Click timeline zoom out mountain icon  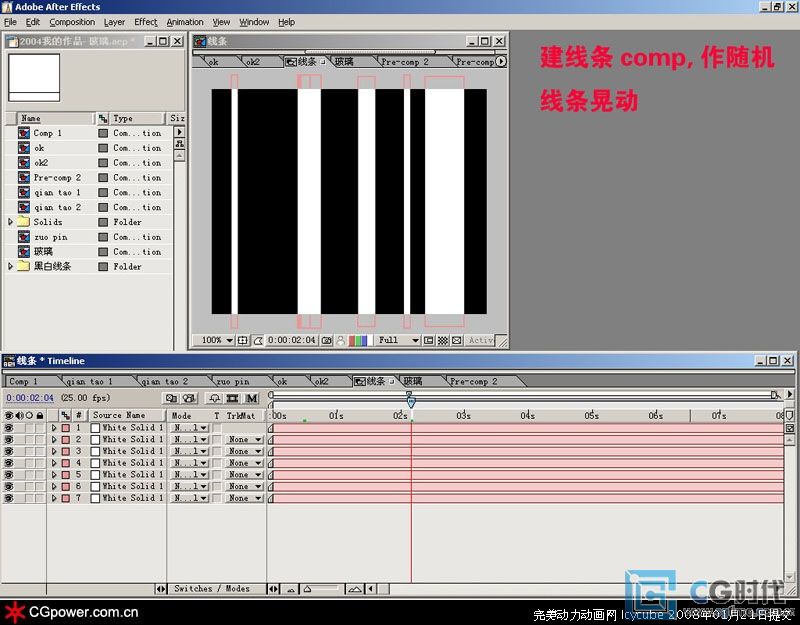tap(291, 589)
